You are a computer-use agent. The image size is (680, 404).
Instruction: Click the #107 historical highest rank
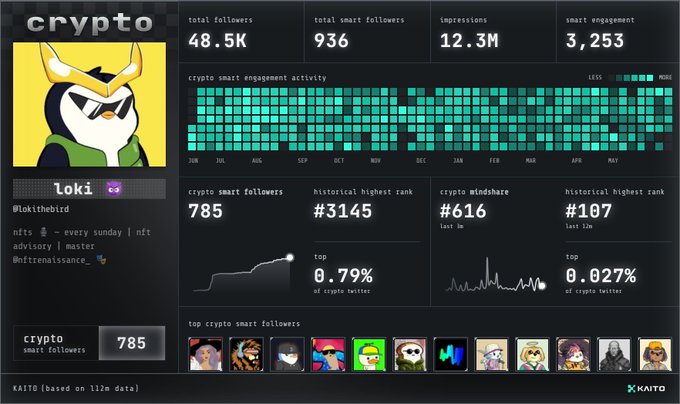[588, 211]
